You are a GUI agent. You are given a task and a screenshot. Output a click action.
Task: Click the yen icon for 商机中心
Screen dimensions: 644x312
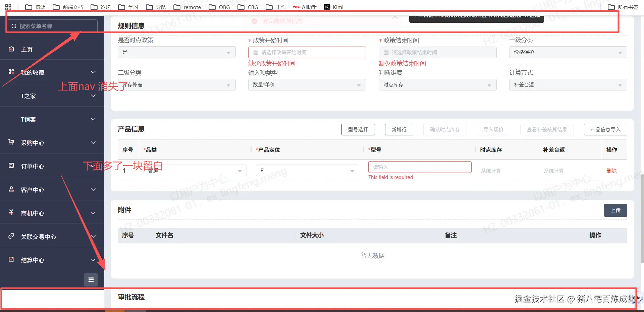coord(11,212)
